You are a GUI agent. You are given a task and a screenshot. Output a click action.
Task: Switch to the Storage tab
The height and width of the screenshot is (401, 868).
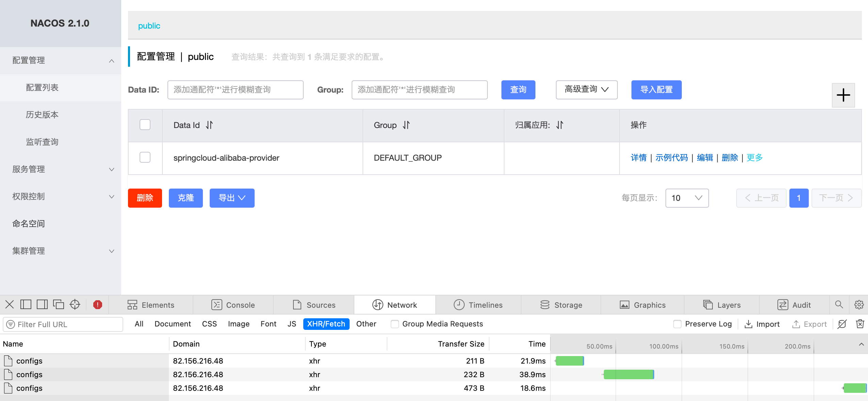(x=561, y=305)
